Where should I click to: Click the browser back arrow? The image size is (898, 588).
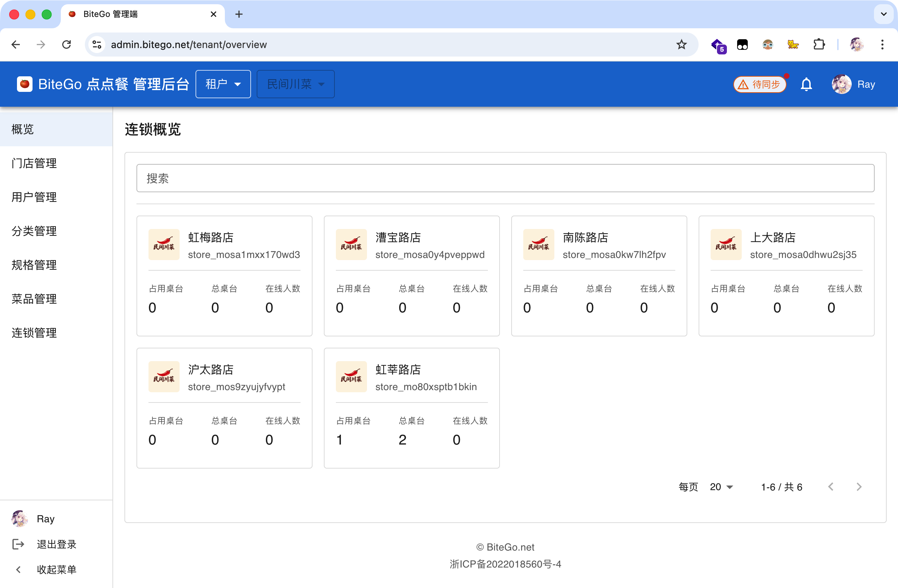coord(16,45)
